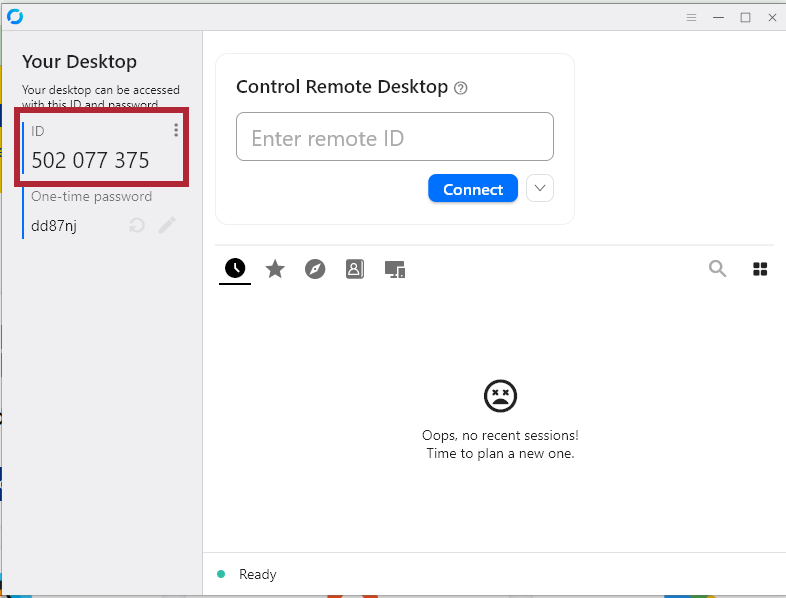Close the RustDesk window
This screenshot has width=786, height=598.
(x=772, y=18)
